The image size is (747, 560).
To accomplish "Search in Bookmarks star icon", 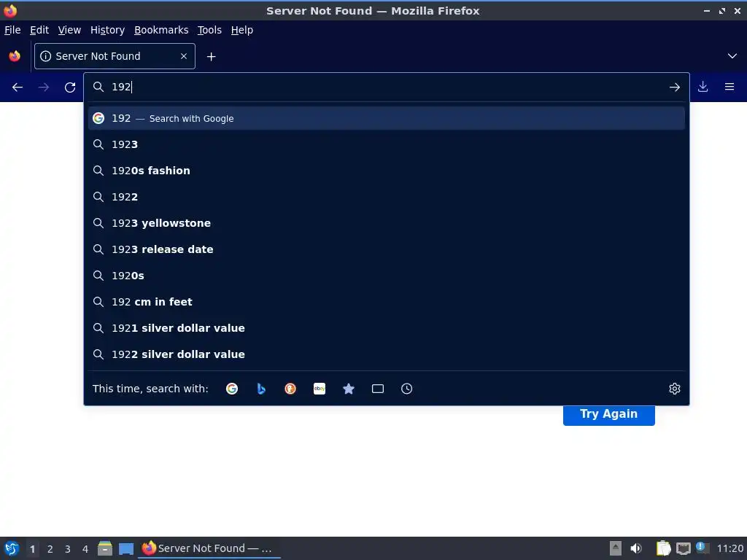I will (349, 389).
